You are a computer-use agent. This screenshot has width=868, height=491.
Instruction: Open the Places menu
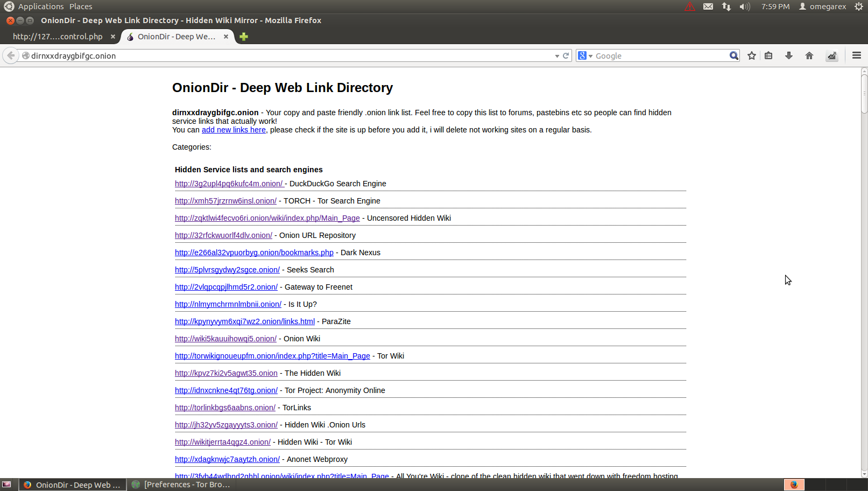pos(81,6)
